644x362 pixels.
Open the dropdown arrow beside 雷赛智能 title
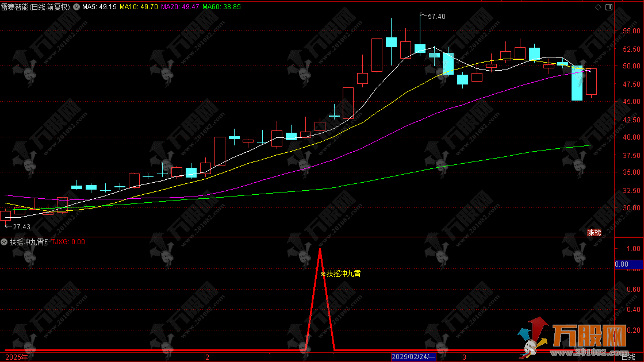pyautogui.click(x=76, y=7)
